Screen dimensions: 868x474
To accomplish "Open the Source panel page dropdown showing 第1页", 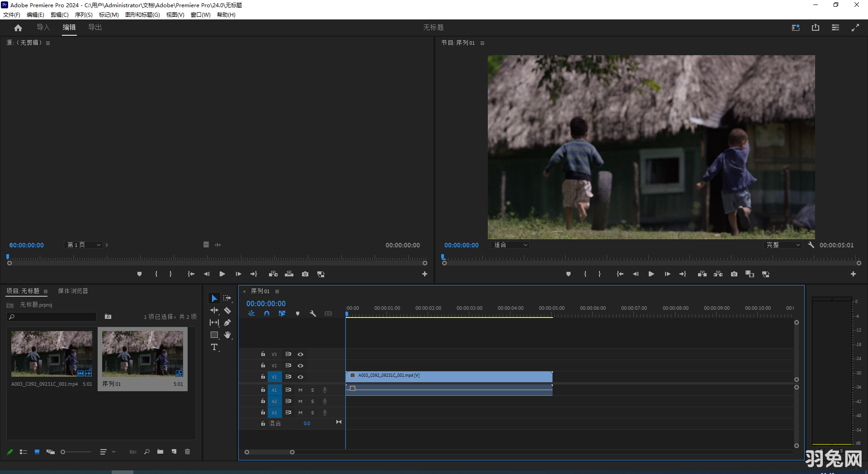I will [x=83, y=245].
